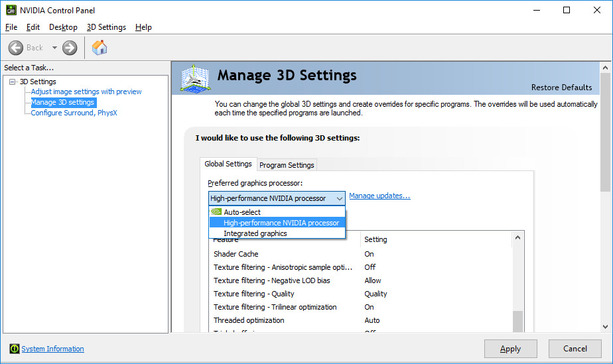Image resolution: width=613 pixels, height=364 pixels.
Task: Go back with the Back arrow icon
Action: (x=16, y=48)
